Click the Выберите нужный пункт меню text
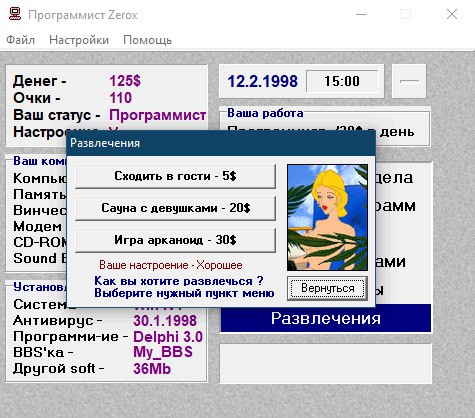Screen dimensions: 475x418 (x=184, y=293)
